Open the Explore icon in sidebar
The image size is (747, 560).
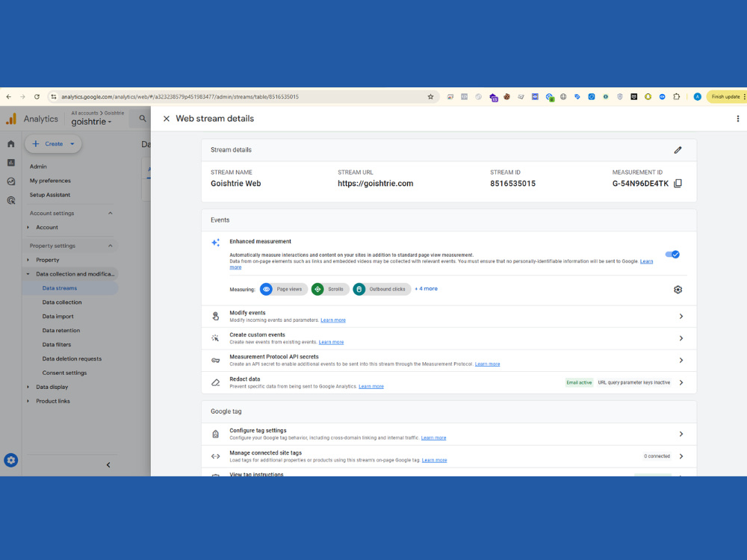tap(11, 181)
